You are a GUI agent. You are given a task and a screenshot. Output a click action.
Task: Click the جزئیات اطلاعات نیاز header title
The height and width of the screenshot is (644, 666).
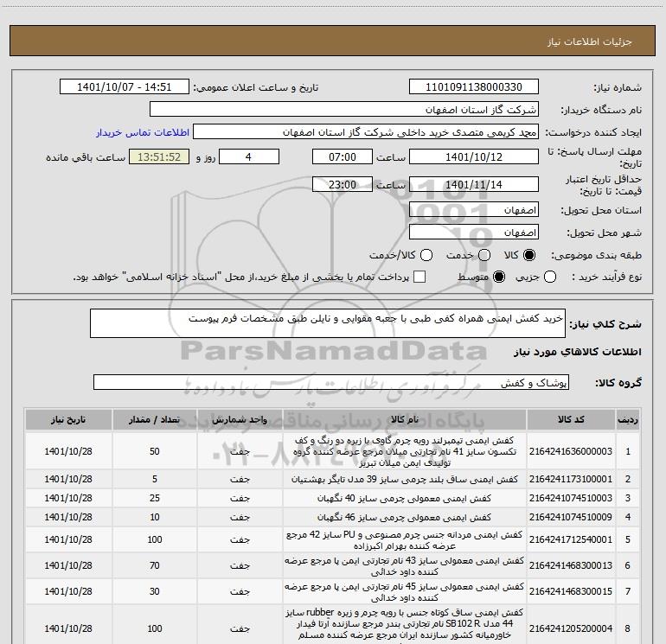click(590, 41)
